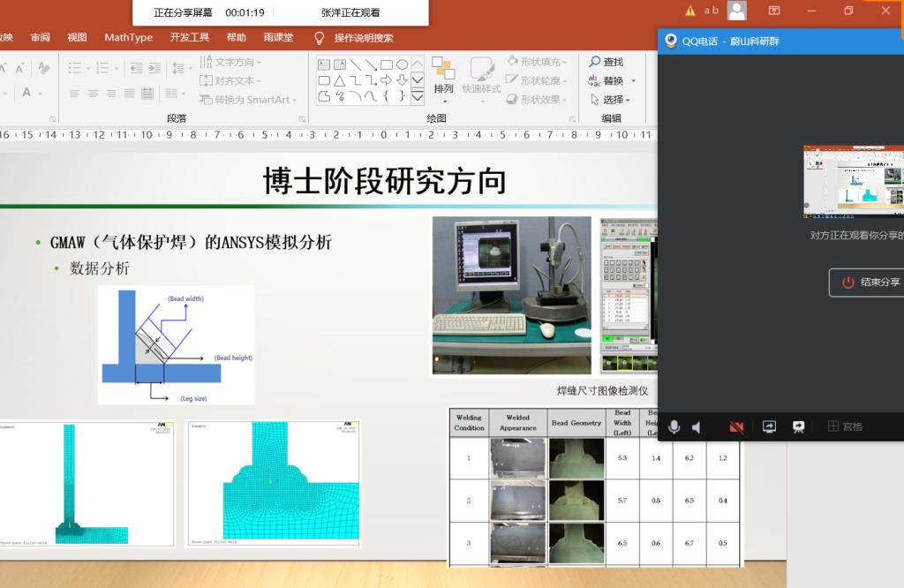Open the 绘图 dialog launcher

(x=572, y=119)
